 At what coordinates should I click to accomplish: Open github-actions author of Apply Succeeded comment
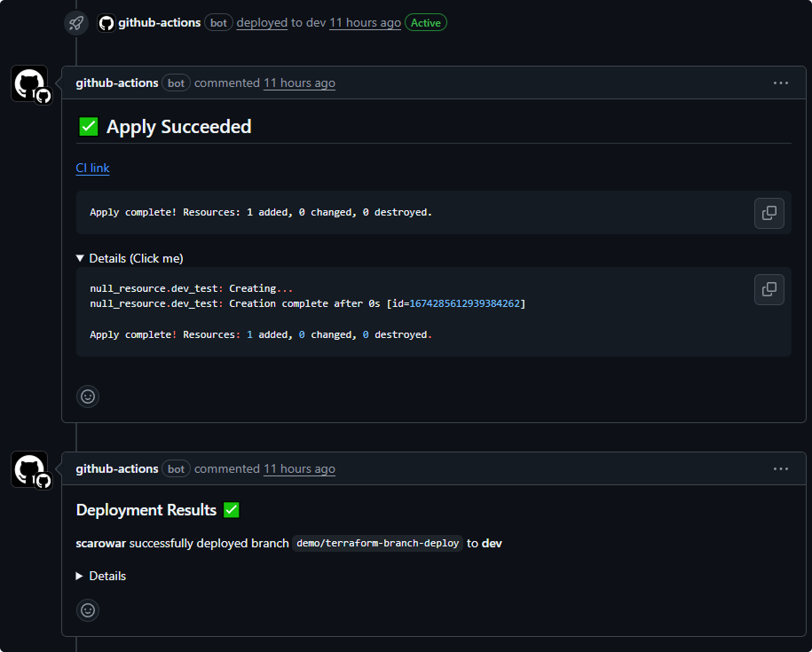(117, 82)
